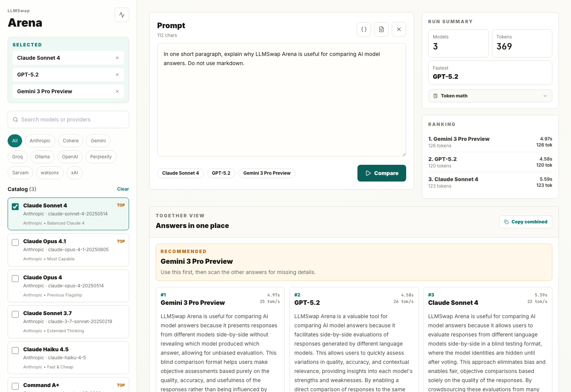Remove Gemini 3 Pro Preview from selected
The width and height of the screenshot is (571, 392).
tap(117, 91)
